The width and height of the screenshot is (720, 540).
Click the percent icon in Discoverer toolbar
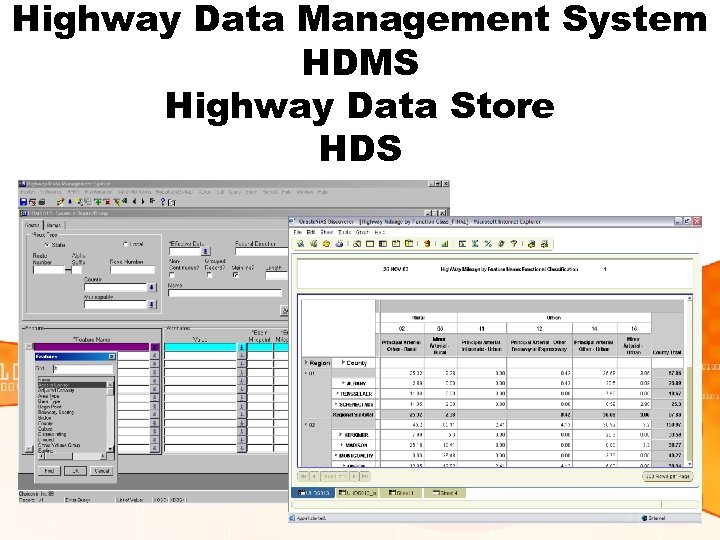click(x=488, y=244)
